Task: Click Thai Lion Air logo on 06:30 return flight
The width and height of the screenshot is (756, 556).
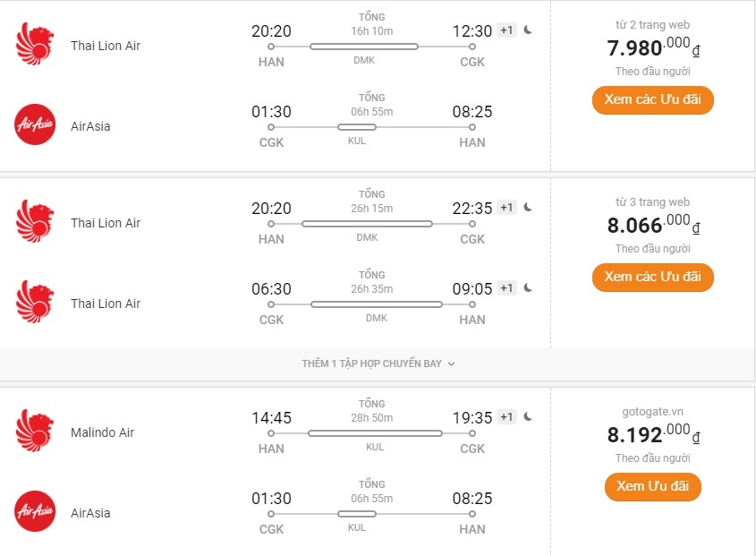Action: tap(35, 303)
